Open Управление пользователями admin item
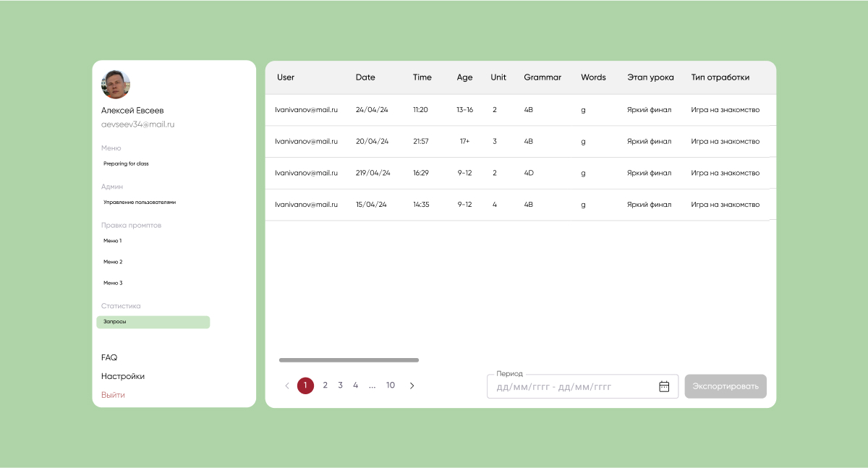Screen dimensions: 868x468 140,203
